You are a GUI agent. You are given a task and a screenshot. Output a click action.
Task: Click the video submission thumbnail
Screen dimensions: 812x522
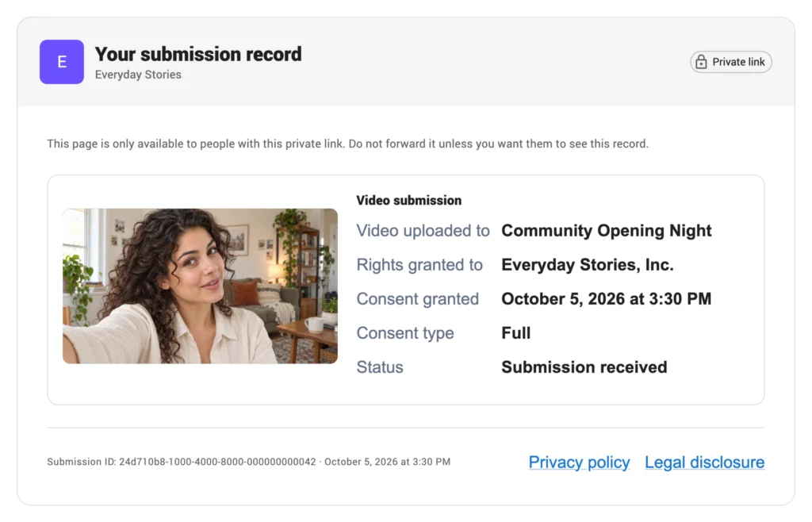pos(200,286)
